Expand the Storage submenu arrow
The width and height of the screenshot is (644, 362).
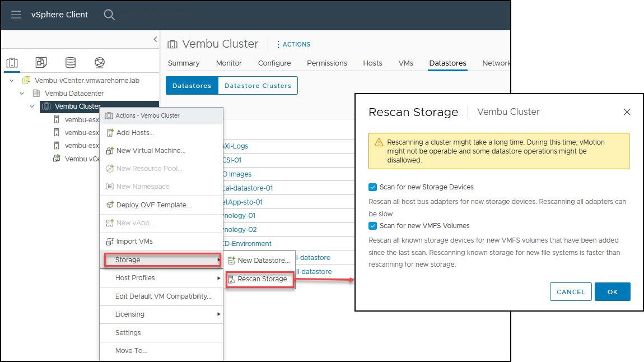pyautogui.click(x=218, y=259)
